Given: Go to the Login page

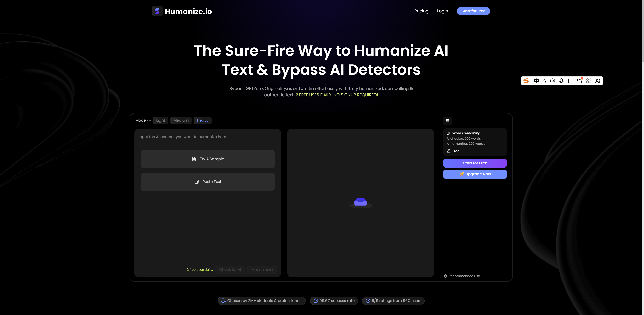Looking at the screenshot, I should point(443,11).
